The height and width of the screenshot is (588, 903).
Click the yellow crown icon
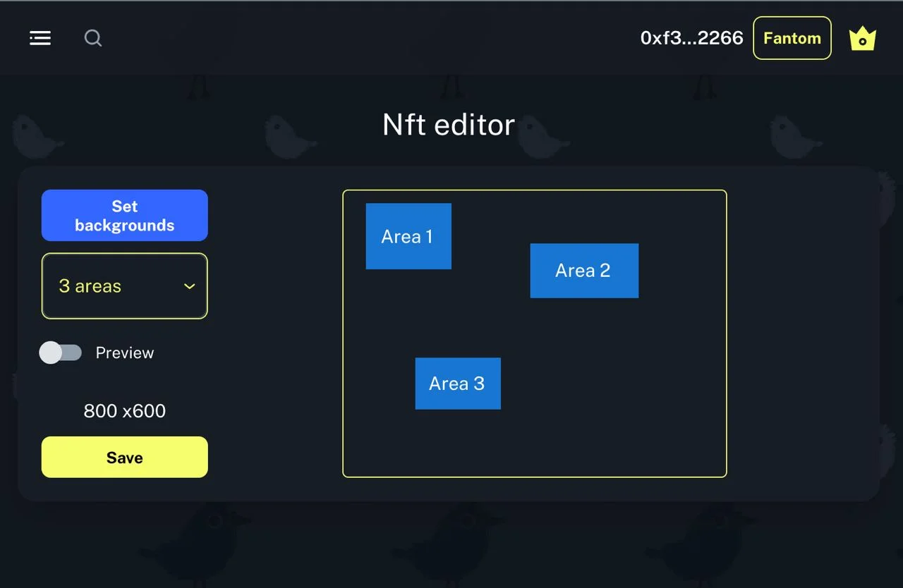862,39
